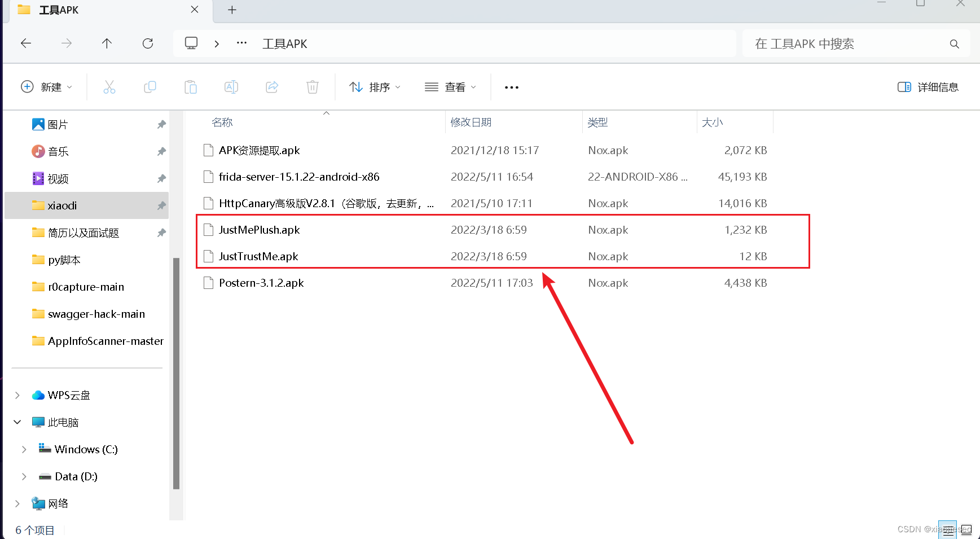Image resolution: width=980 pixels, height=539 pixels.
Task: Refresh the current folder view
Action: [x=148, y=43]
